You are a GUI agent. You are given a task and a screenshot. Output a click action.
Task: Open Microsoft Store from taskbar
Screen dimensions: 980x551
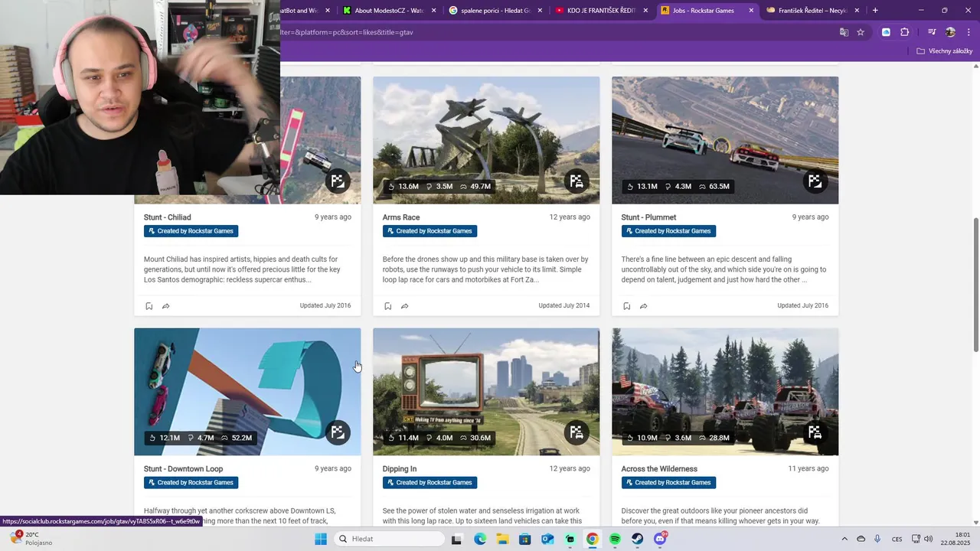(x=524, y=539)
